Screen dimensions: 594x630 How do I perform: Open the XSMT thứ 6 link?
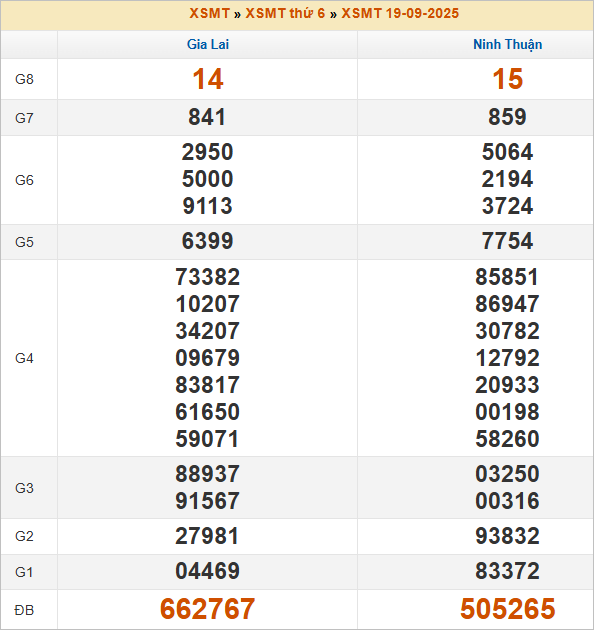[285, 13]
